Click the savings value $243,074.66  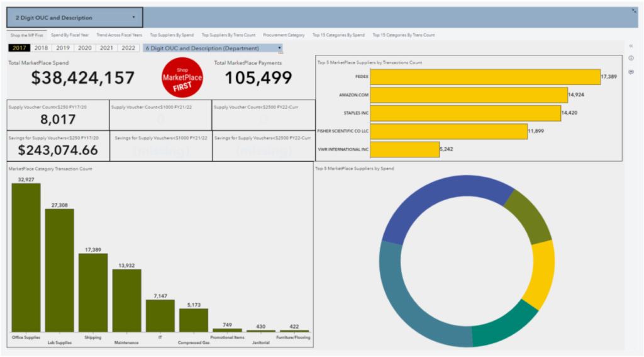(x=58, y=150)
